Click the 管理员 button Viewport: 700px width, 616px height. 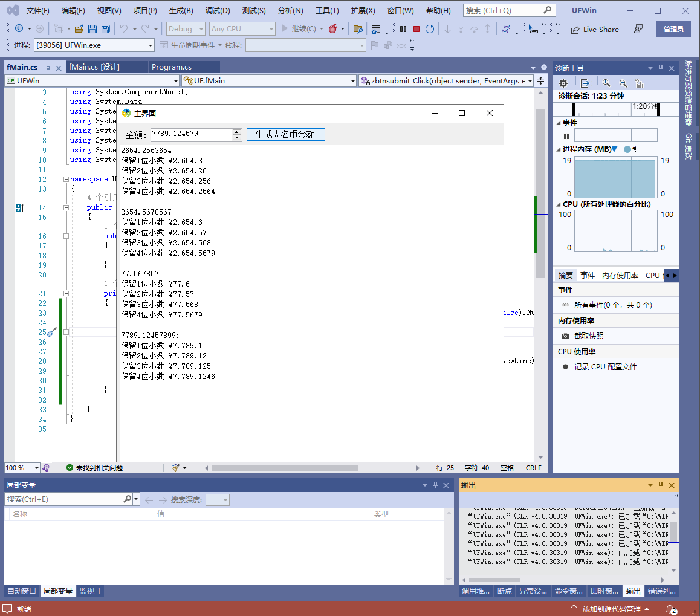(x=673, y=29)
